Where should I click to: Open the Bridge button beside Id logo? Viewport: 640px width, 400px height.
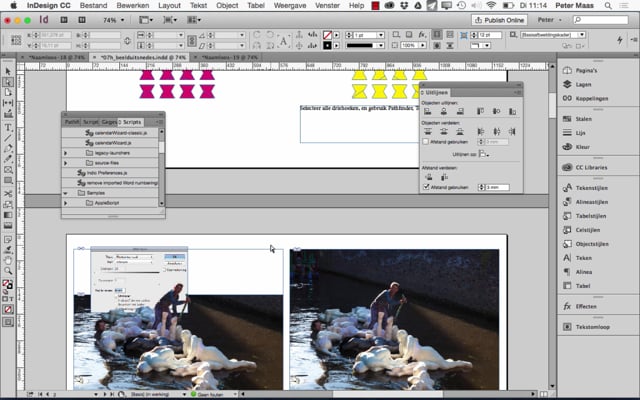64,20
